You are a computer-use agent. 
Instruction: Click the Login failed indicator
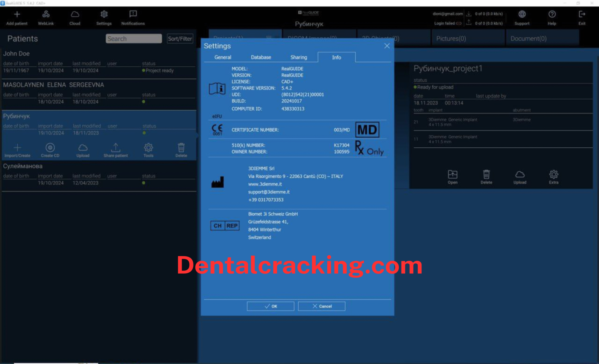[448, 23]
